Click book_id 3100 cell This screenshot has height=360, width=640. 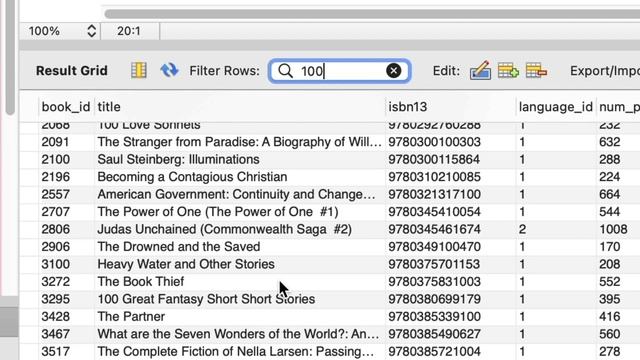click(x=56, y=264)
